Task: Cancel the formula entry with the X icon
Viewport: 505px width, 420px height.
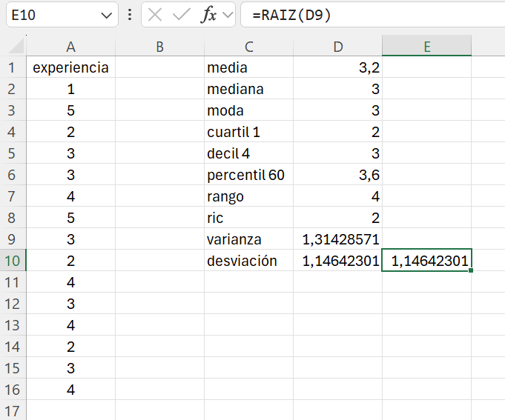Action: click(154, 15)
